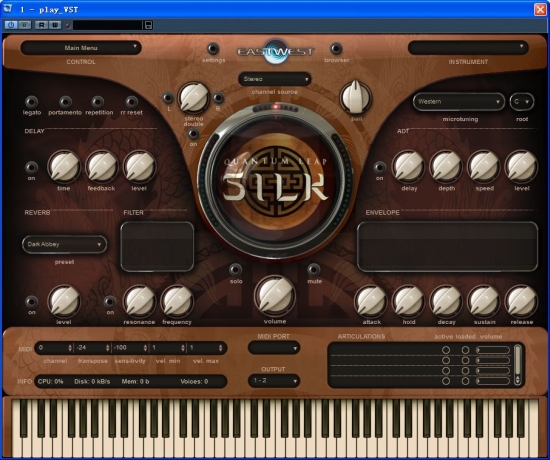The width and height of the screenshot is (550, 460).
Task: Enable Write automation W button
Action: pyautogui.click(x=55, y=25)
